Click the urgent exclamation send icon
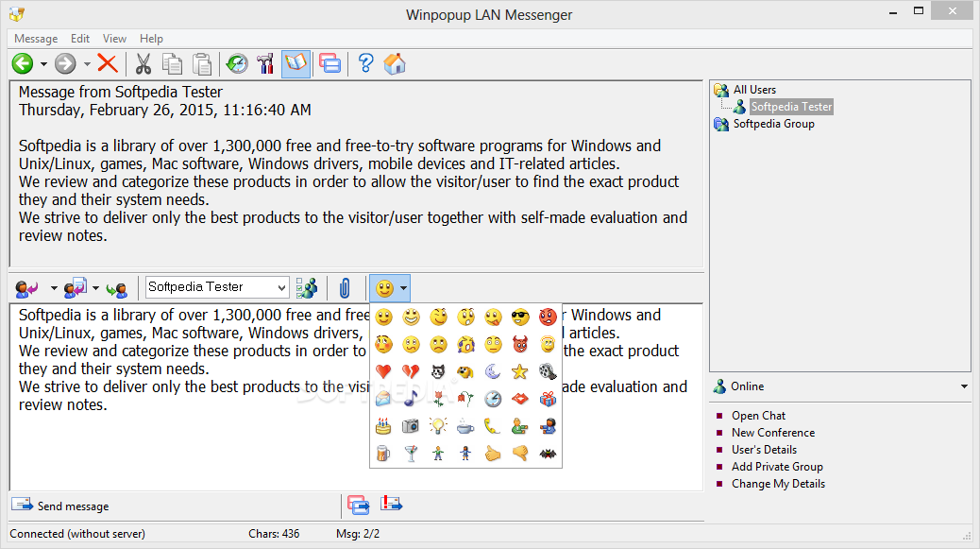The width and height of the screenshot is (980, 549). [x=391, y=504]
